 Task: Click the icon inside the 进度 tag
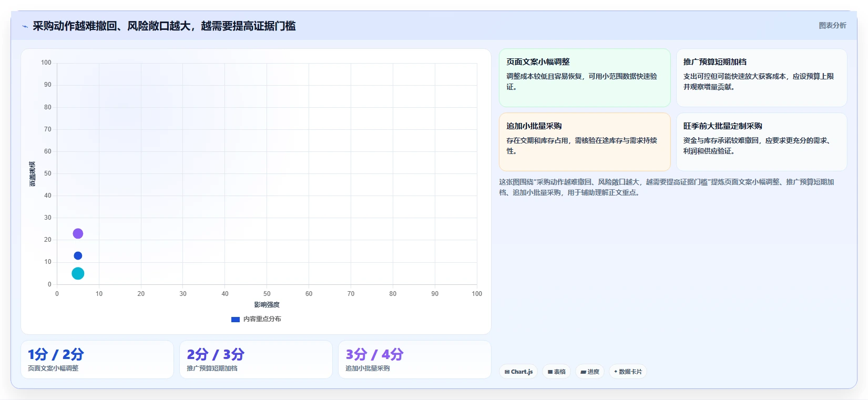pyautogui.click(x=583, y=372)
